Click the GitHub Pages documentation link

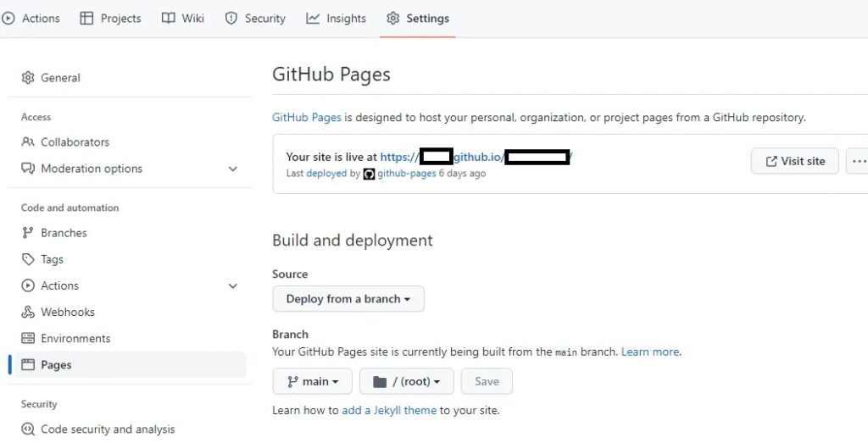tap(307, 117)
